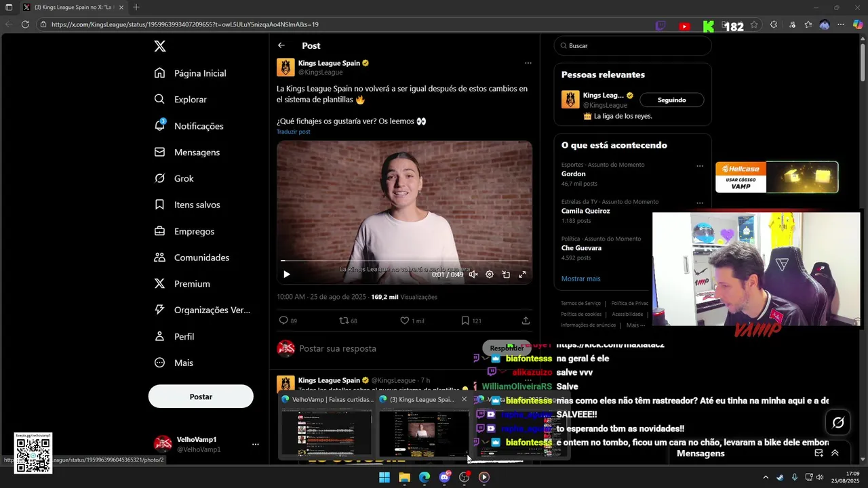Toggle picture-in-picture for video

pyautogui.click(x=506, y=274)
